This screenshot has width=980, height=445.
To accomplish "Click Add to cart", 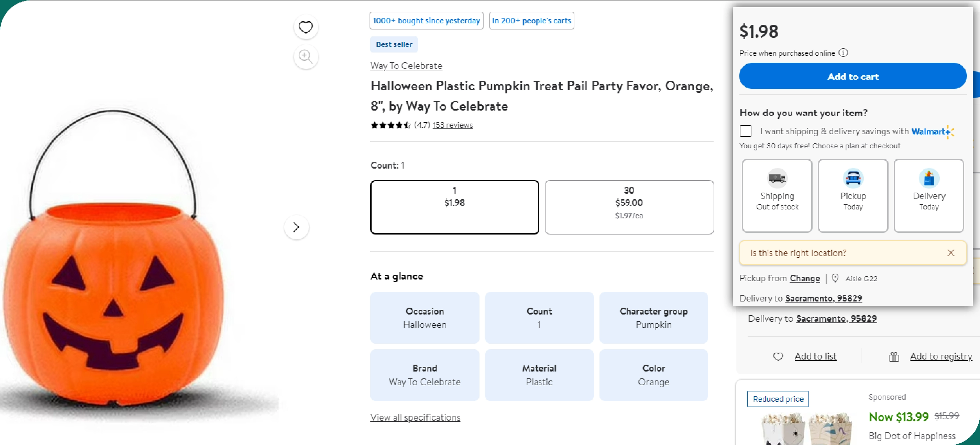I will [853, 76].
